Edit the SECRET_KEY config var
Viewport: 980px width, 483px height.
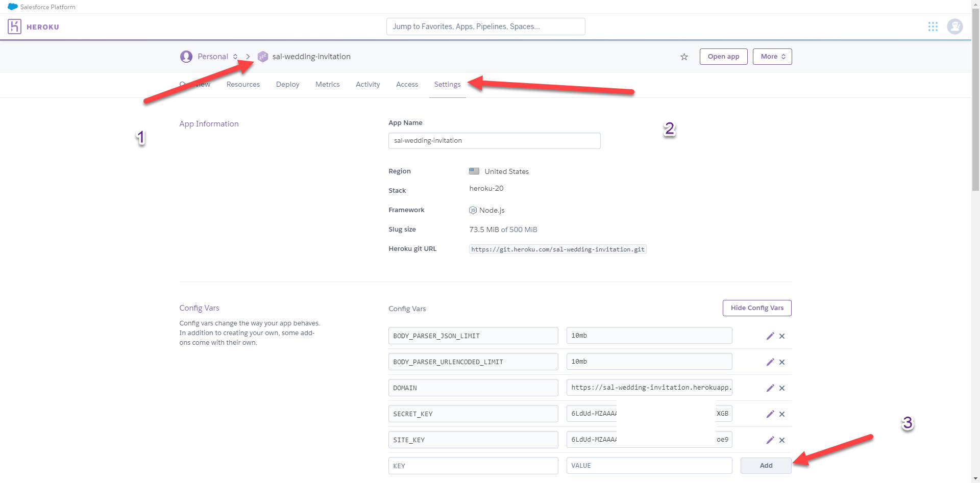(770, 414)
